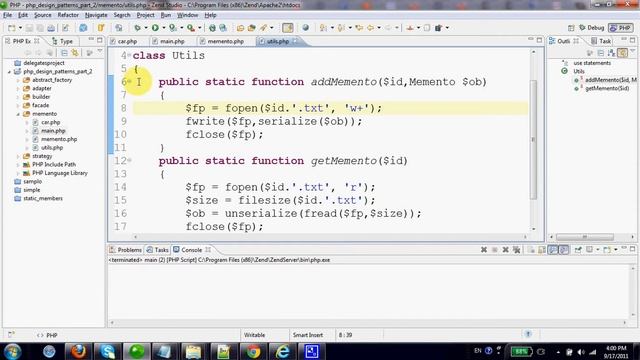Collapse the memento folder

pos(18,114)
